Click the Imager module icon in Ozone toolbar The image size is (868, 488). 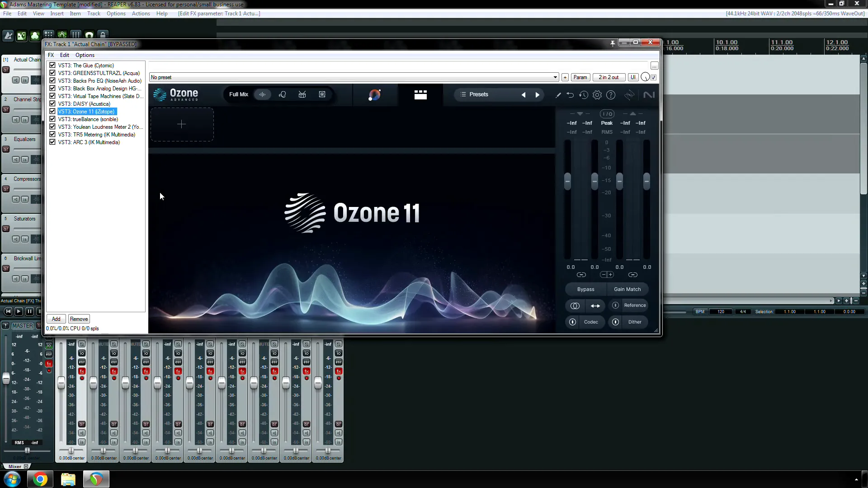(x=322, y=94)
